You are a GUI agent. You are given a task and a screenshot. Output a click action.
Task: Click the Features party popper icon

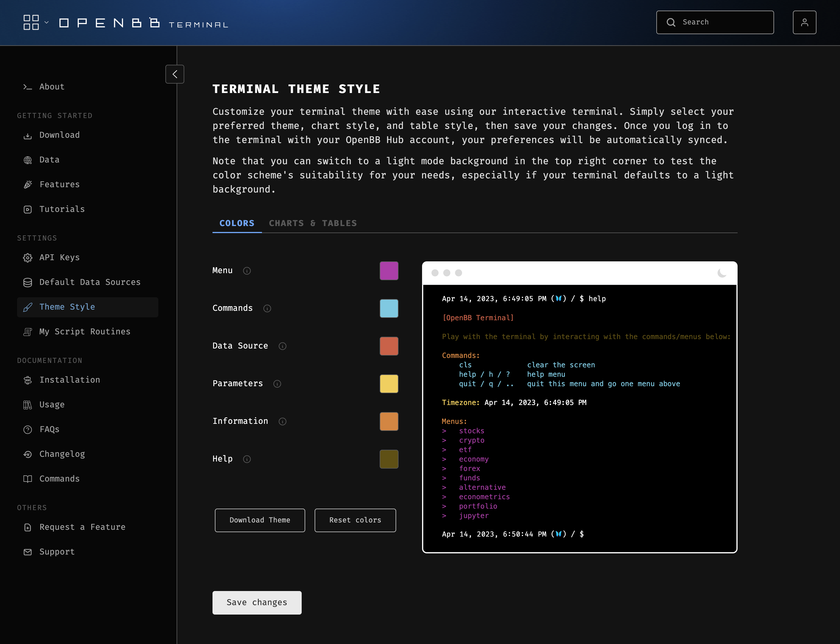[x=28, y=185]
